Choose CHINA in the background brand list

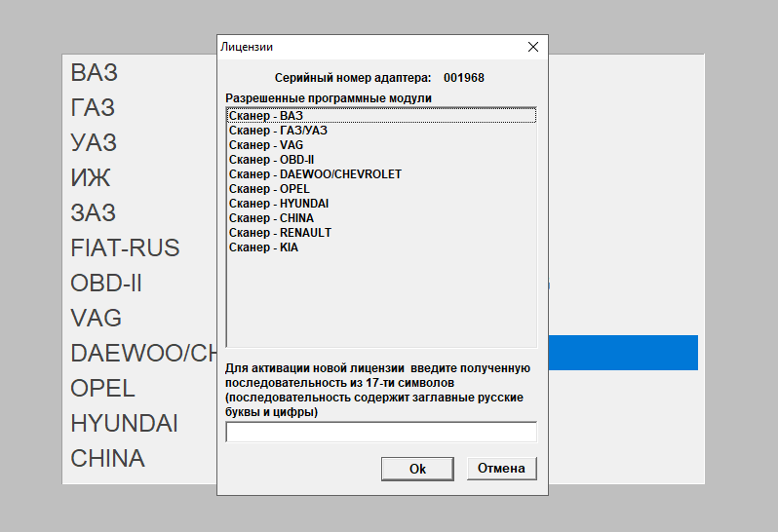coord(107,459)
